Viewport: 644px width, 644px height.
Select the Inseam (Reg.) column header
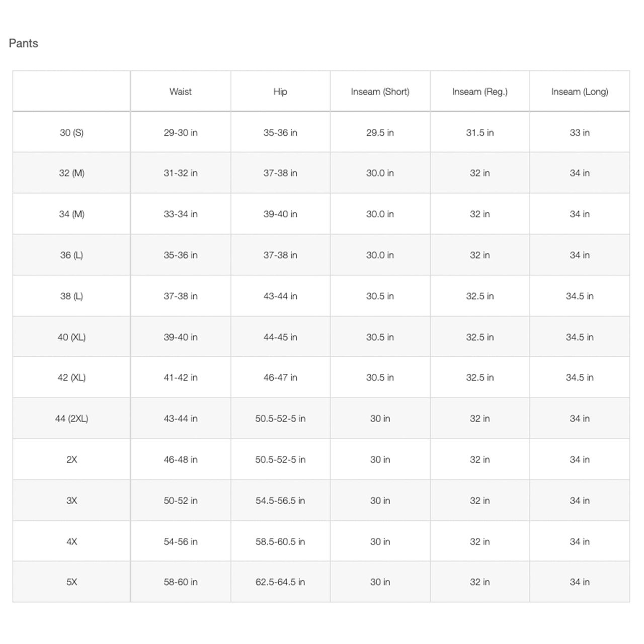point(479,92)
